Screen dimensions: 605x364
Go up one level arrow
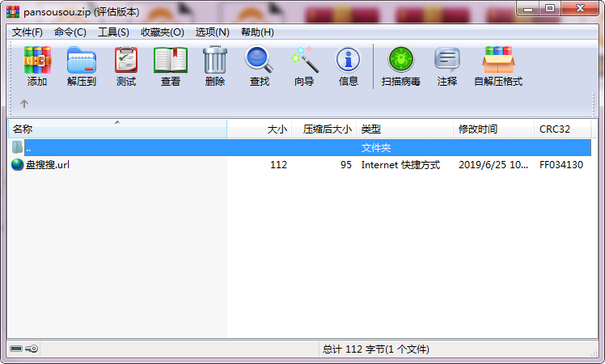24,104
